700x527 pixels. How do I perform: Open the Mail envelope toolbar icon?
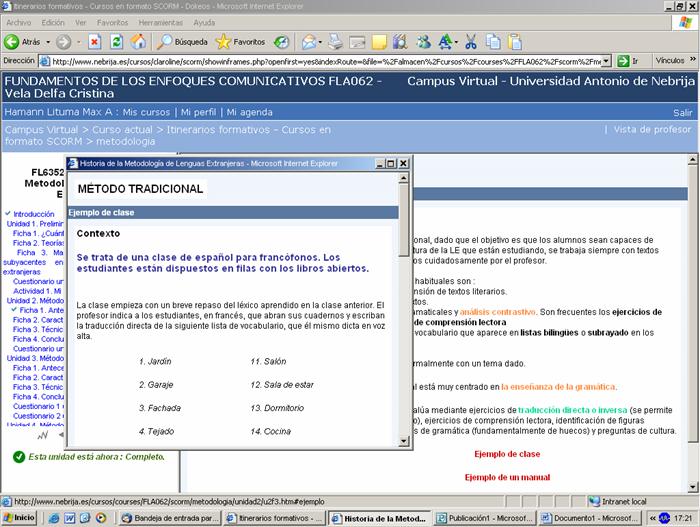[x=309, y=42]
